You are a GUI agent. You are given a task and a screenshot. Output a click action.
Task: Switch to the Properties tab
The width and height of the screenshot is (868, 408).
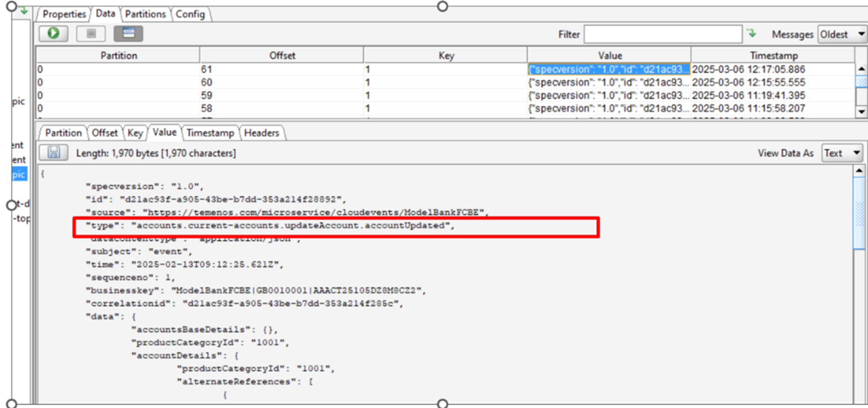pos(64,14)
